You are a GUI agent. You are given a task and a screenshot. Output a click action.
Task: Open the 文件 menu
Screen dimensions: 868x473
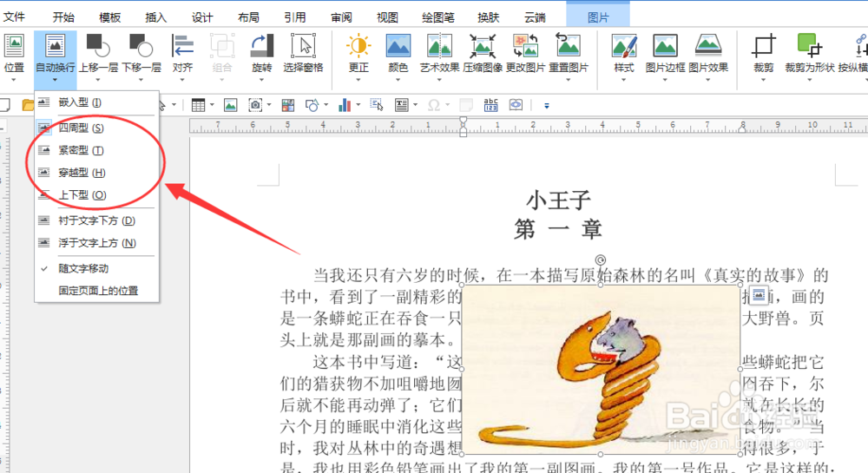pyautogui.click(x=14, y=17)
